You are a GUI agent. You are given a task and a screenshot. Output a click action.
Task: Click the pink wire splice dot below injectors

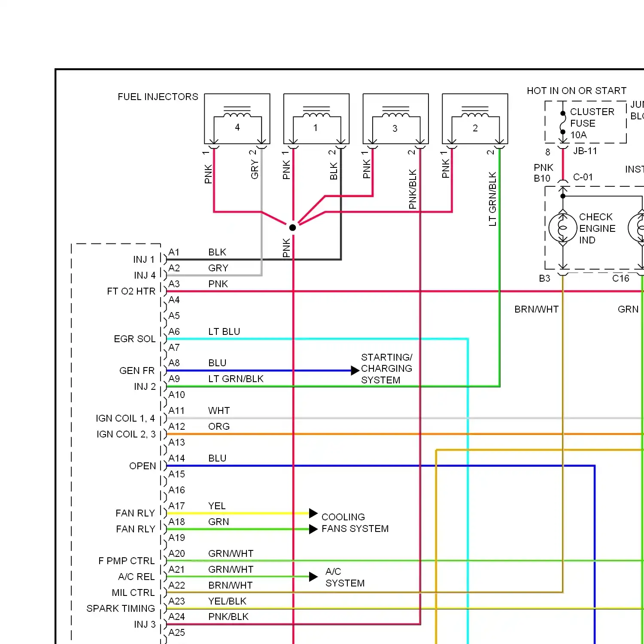pyautogui.click(x=293, y=228)
